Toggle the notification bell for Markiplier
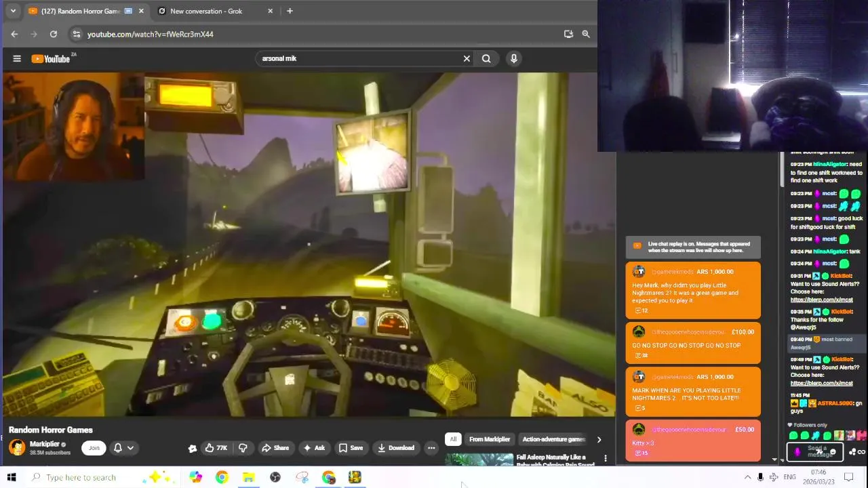 click(x=118, y=448)
